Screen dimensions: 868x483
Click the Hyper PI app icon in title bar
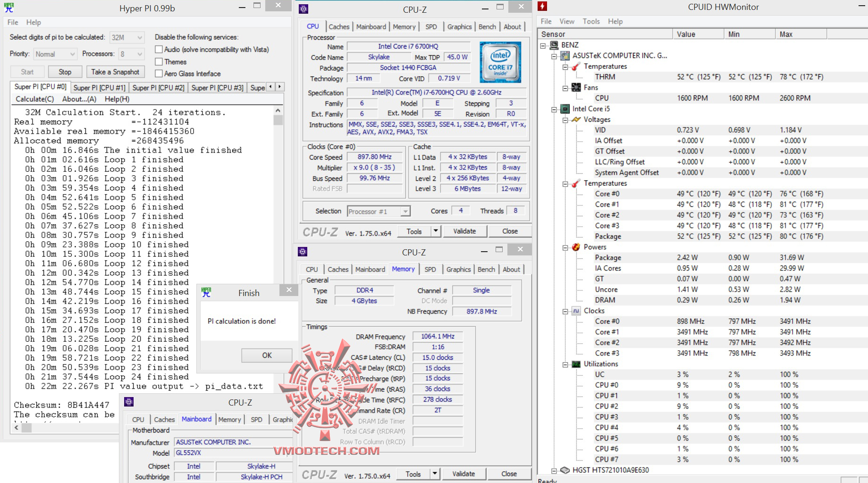[x=9, y=8]
